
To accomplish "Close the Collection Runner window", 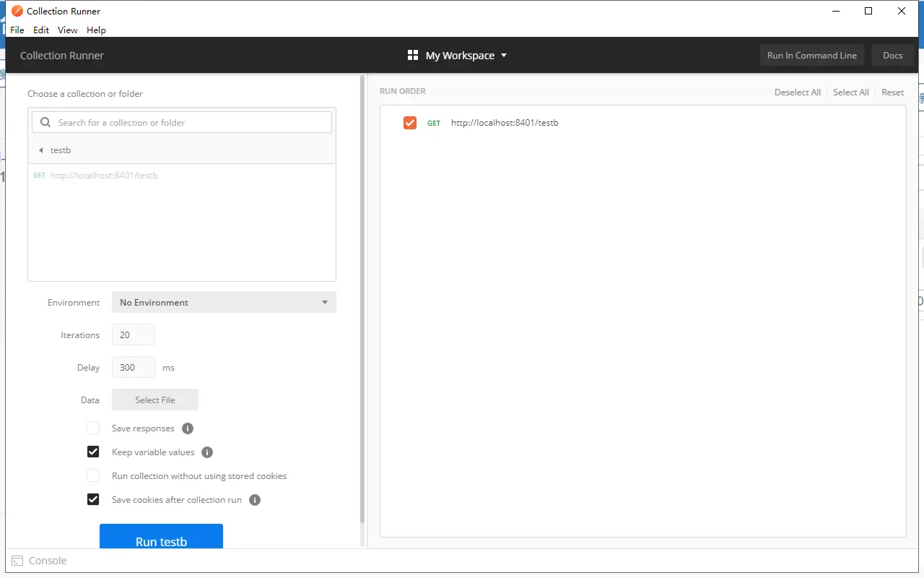I will tap(902, 11).
